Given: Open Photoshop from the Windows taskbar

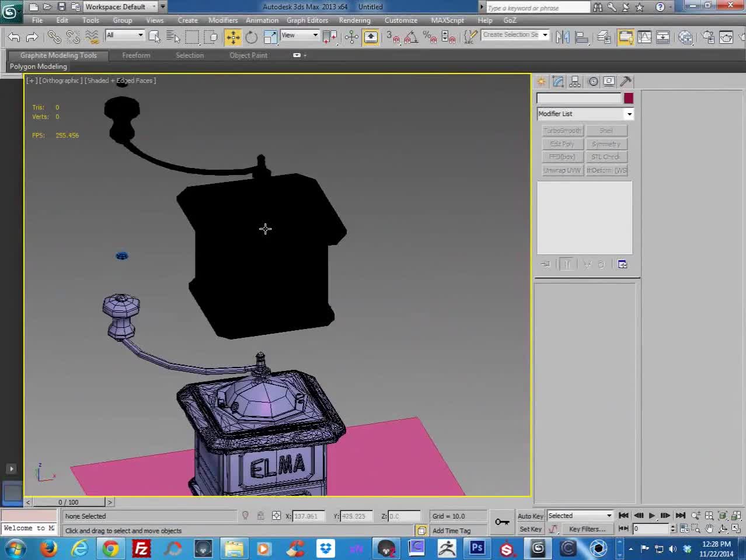Looking at the screenshot, I should pos(477,548).
